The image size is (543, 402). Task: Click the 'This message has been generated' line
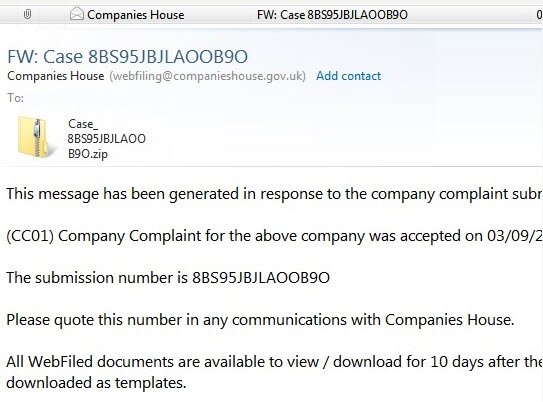click(275, 194)
